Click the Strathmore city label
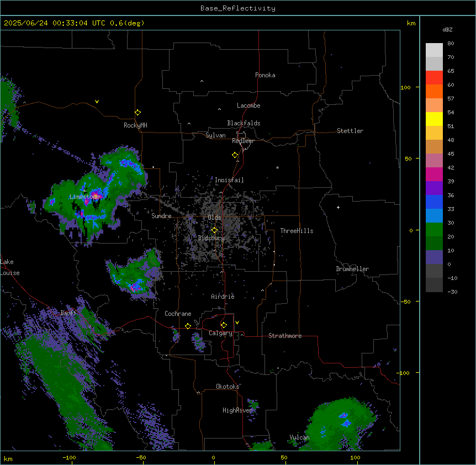 285,336
